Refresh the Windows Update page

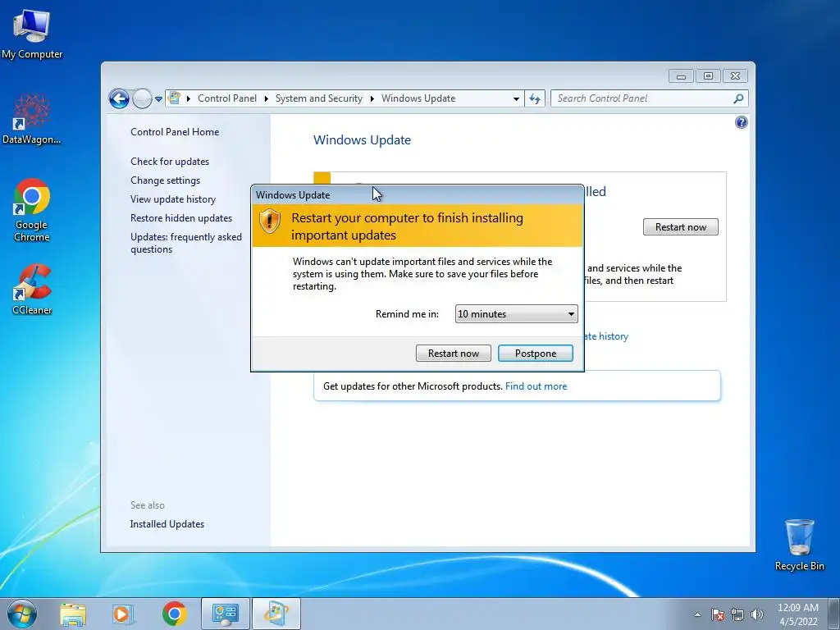(535, 98)
